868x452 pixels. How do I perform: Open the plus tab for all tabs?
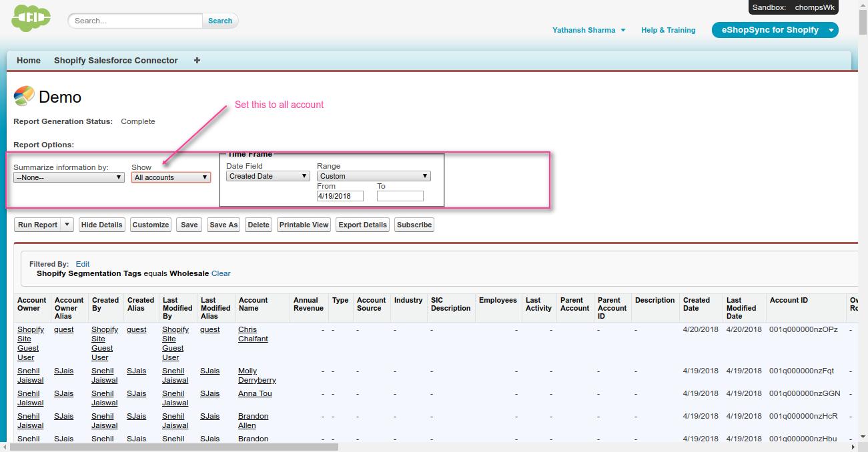[x=197, y=60]
